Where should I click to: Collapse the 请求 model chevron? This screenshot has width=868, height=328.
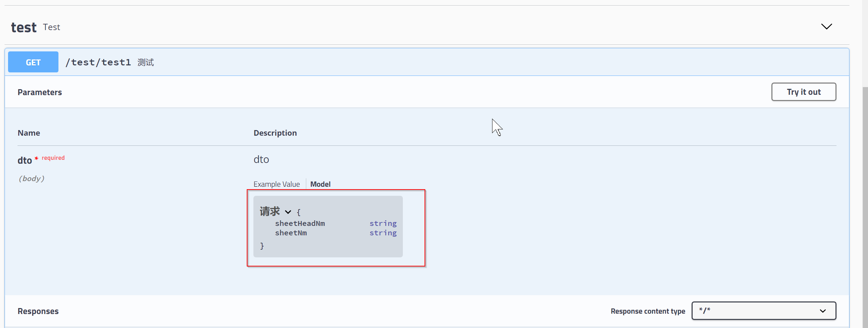click(x=288, y=212)
